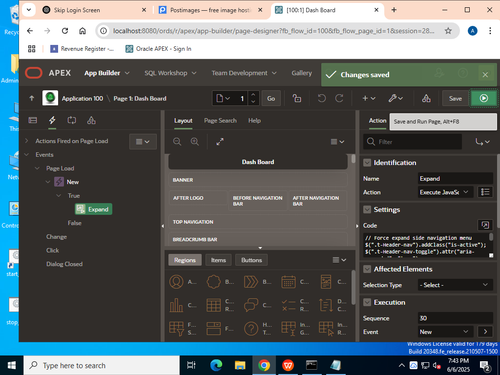Switch to the Page Search tab
The height and width of the screenshot is (375, 500).
tap(220, 121)
